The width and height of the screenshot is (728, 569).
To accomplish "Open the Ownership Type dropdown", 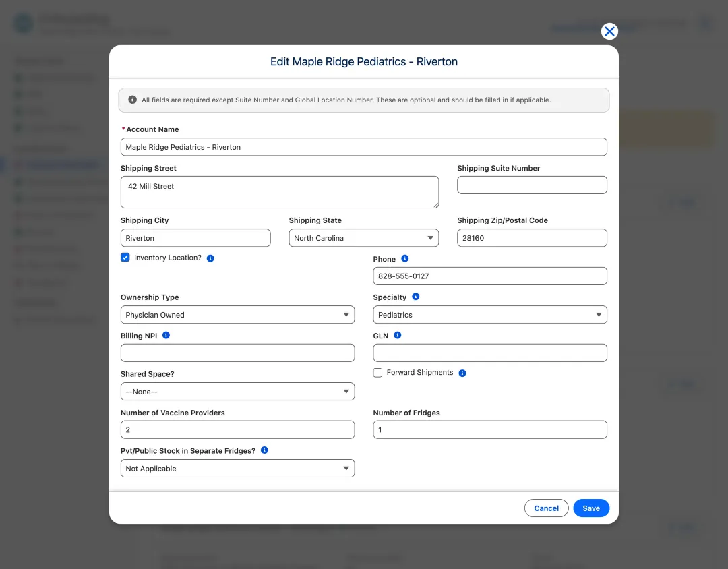I will (237, 314).
